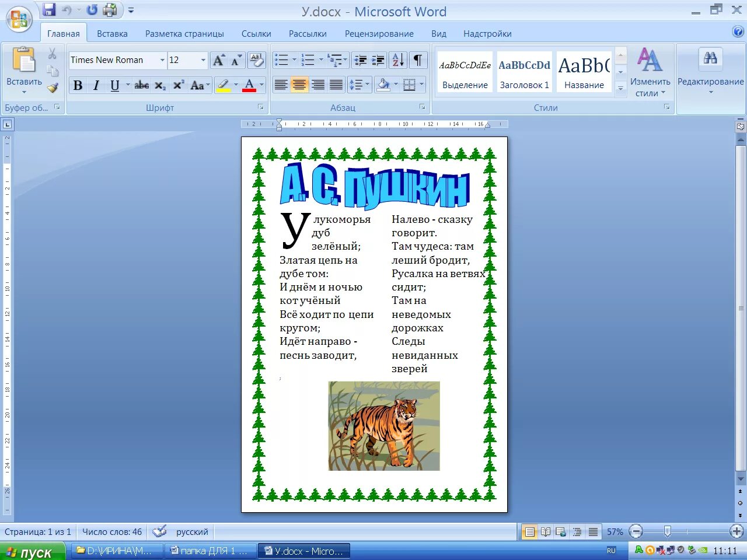The image size is (747, 560).
Task: Open the font name dropdown
Action: (x=162, y=60)
